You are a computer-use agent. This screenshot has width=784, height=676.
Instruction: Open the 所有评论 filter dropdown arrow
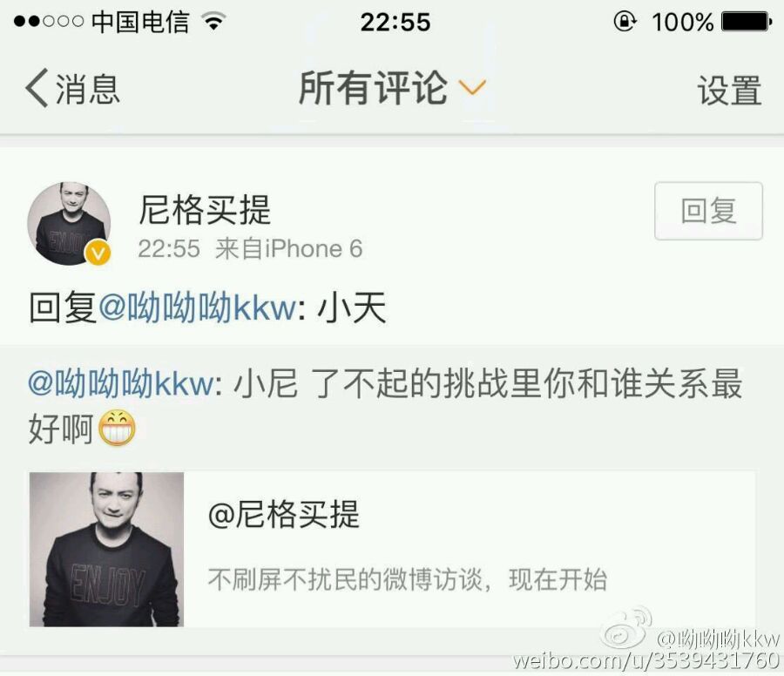point(472,88)
